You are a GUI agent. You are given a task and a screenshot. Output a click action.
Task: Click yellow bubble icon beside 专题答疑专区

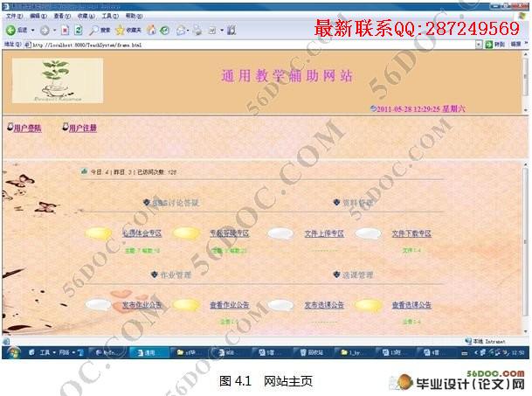[x=186, y=233]
